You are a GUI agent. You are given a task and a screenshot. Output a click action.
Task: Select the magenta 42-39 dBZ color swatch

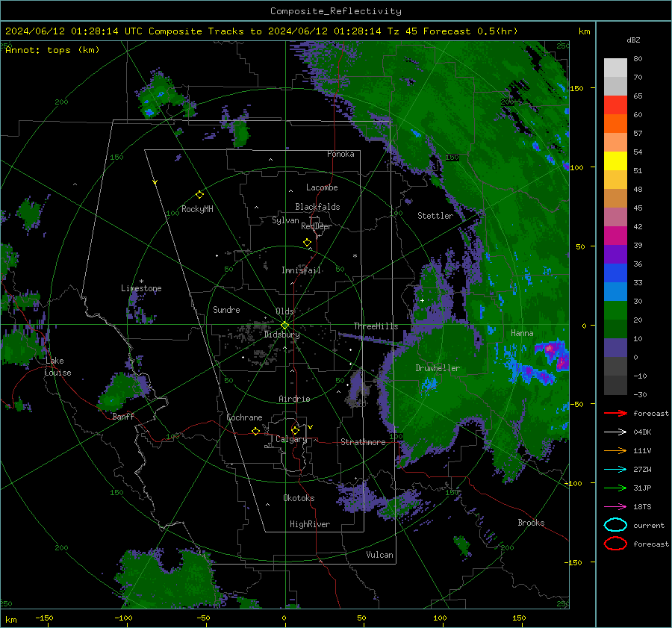point(615,236)
